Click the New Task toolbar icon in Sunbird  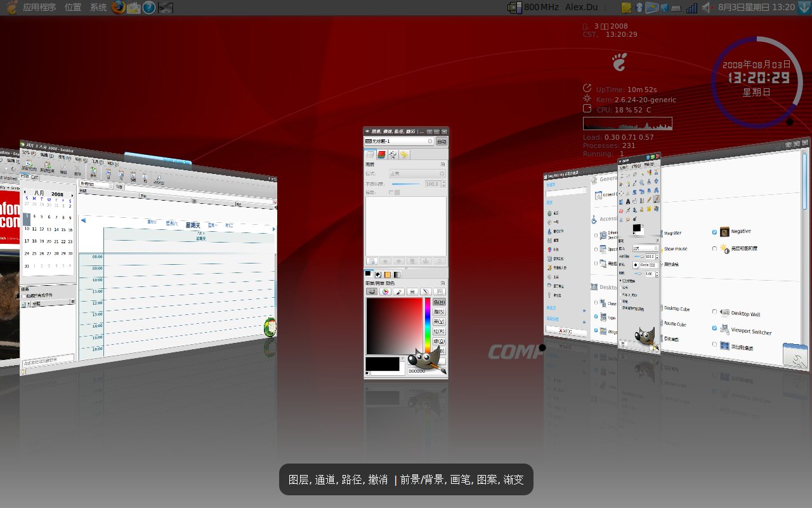(x=47, y=167)
